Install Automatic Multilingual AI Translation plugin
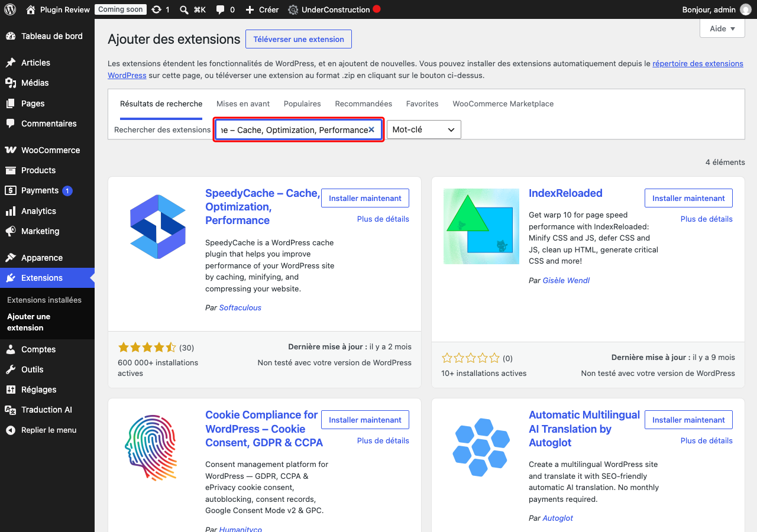Viewport: 757px width, 532px height. [x=688, y=420]
